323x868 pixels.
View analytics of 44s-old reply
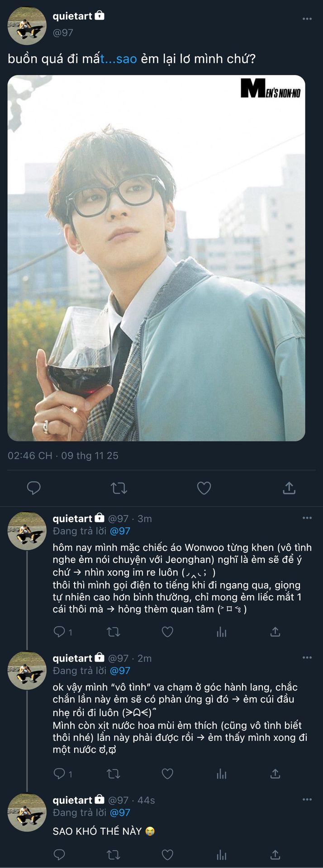click(x=221, y=854)
